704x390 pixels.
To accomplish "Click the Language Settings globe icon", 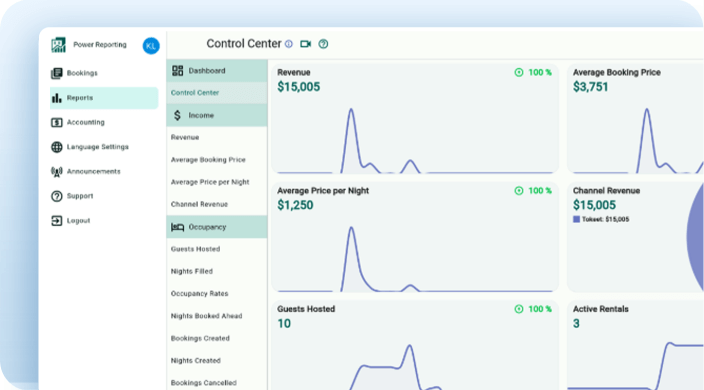I will [57, 147].
